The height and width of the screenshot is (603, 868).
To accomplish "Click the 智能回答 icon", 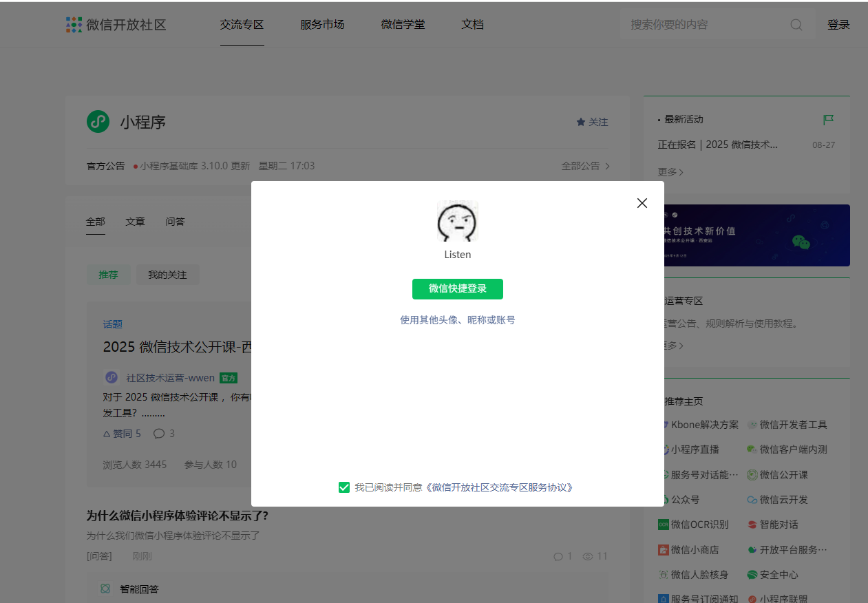I will point(105,589).
